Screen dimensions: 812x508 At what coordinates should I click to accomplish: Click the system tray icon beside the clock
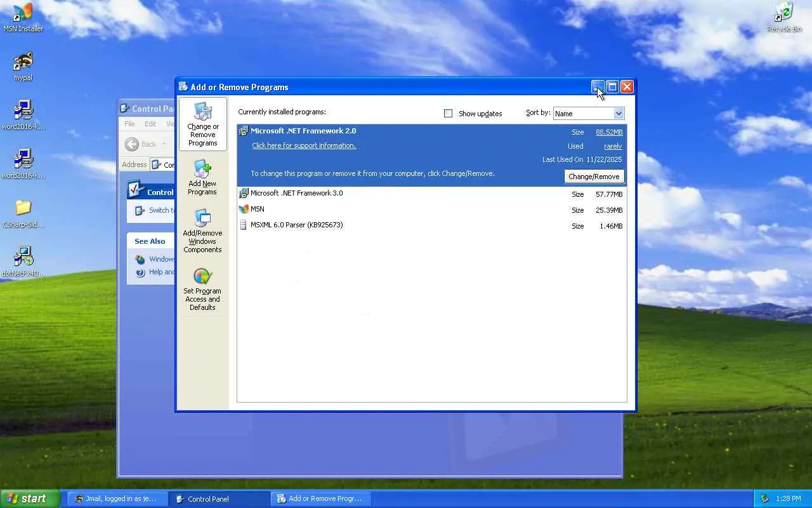[x=764, y=498]
